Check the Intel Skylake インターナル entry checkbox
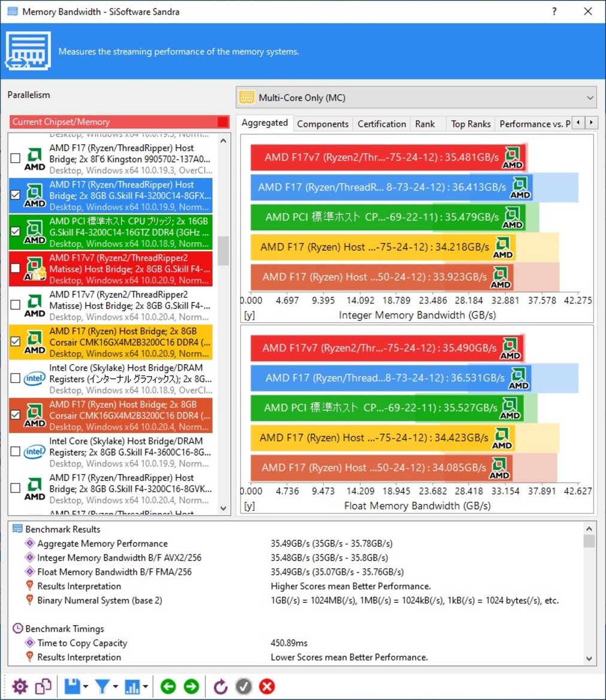The width and height of the screenshot is (606, 700). (15, 378)
